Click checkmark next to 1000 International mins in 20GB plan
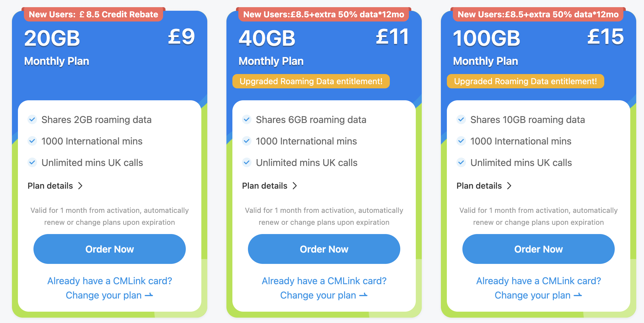644x323 pixels. (32, 141)
